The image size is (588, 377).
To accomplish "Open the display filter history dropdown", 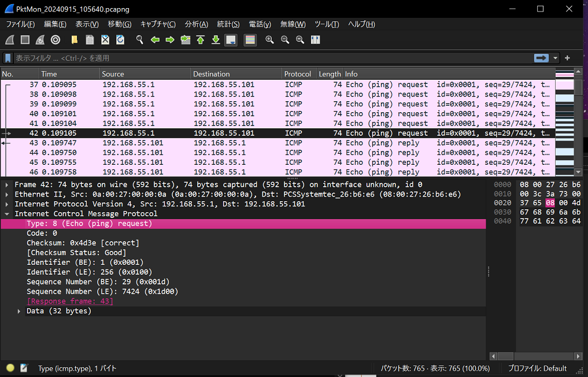I will click(x=556, y=58).
